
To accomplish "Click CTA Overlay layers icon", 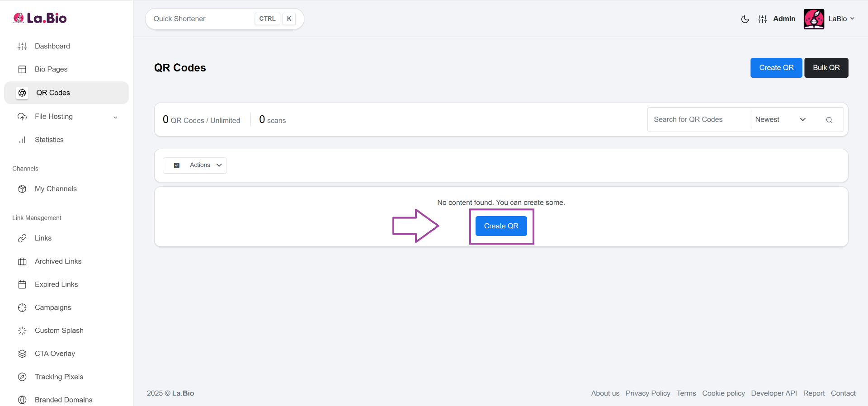I will coord(22,354).
